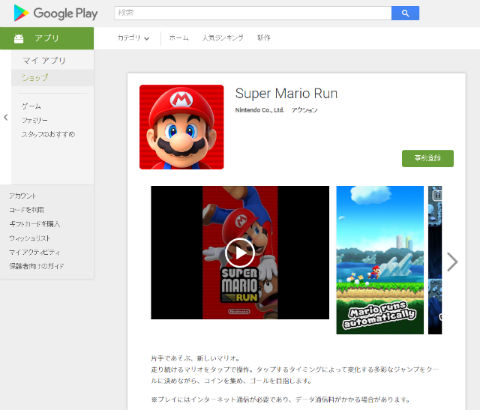Open the カテゴリ dropdown
This screenshot has height=410, width=480.
(x=133, y=38)
